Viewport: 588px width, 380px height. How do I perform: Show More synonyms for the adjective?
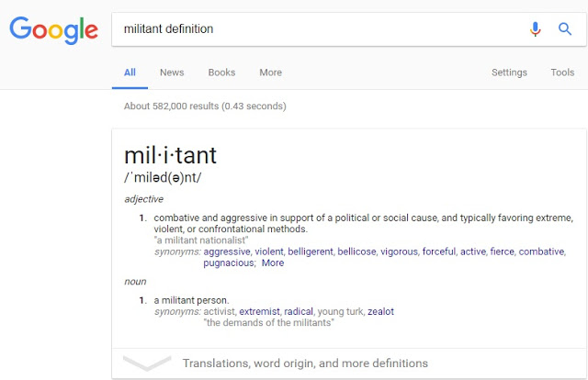tap(273, 263)
